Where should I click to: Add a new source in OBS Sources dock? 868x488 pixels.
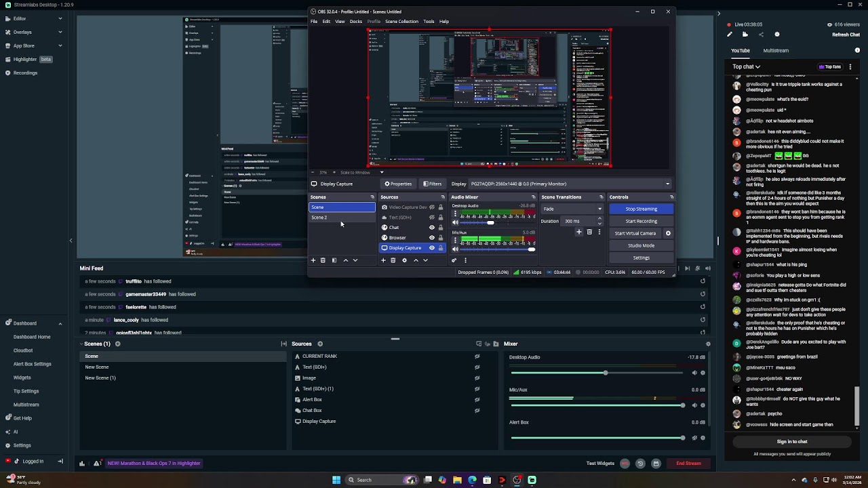click(x=383, y=260)
